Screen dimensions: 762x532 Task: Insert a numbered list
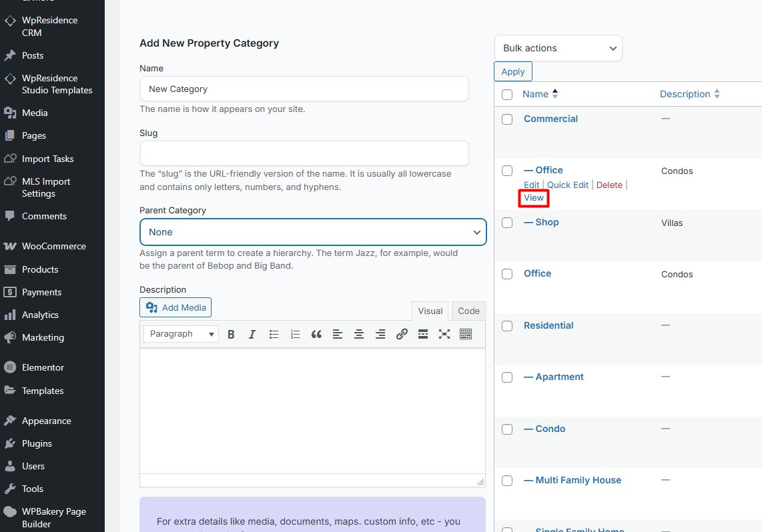(x=295, y=335)
